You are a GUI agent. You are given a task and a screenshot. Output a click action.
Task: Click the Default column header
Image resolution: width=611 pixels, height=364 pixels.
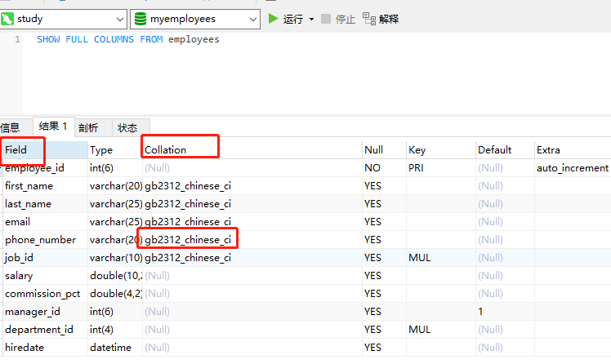point(494,149)
